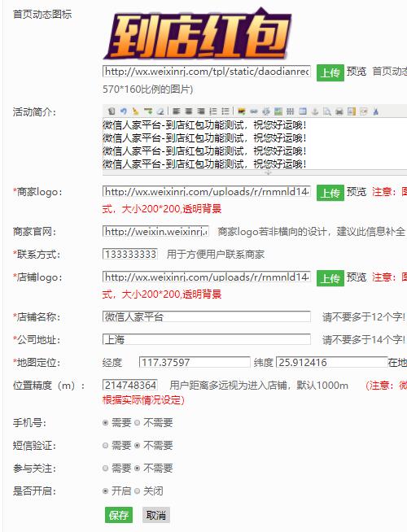
Task: Click the resize handle below the editor
Action: [268, 172]
